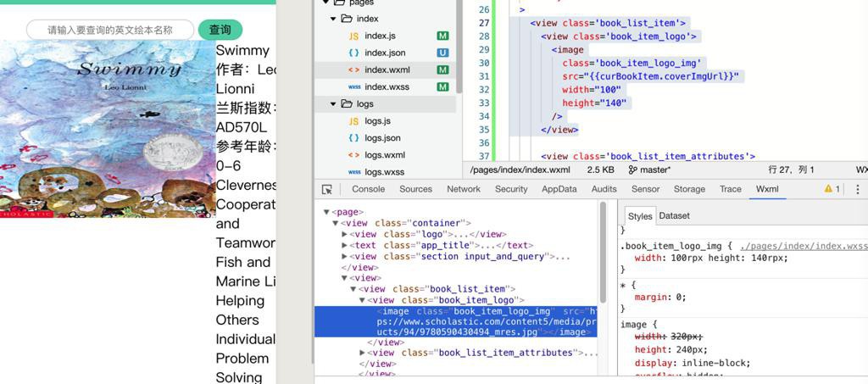
Task: Switch to the Network tab
Action: click(x=464, y=189)
